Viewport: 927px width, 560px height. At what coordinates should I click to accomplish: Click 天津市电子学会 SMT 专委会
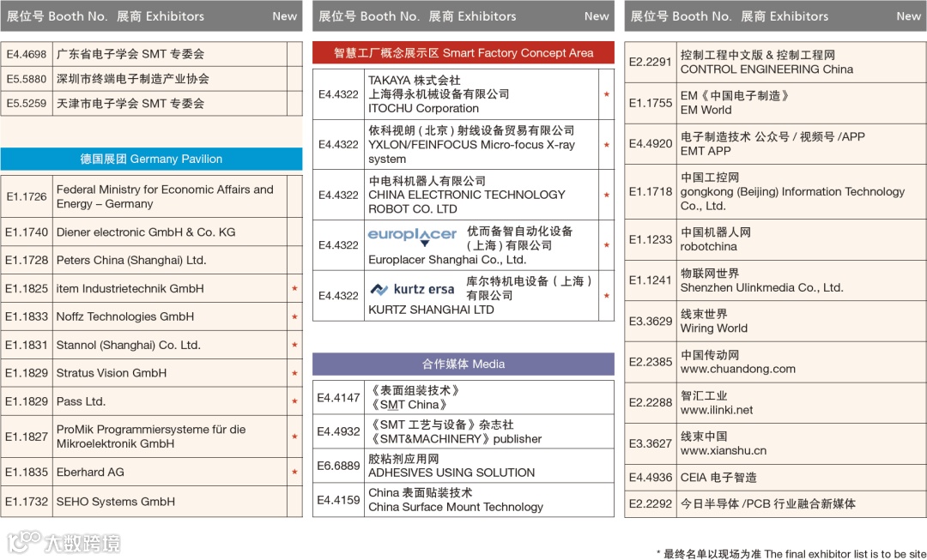point(130,104)
